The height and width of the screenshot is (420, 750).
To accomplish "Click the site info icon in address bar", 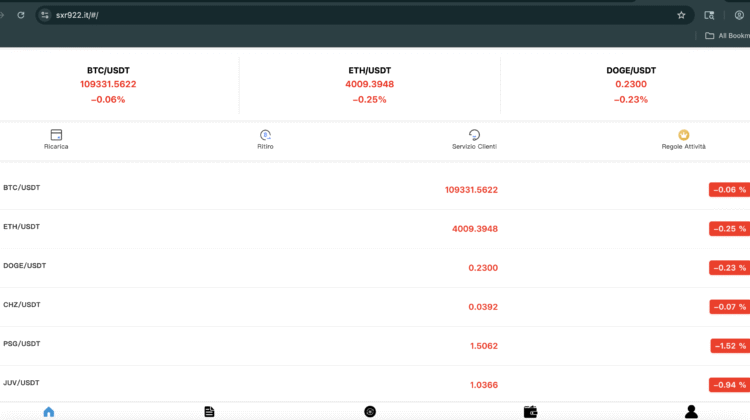I will [x=44, y=15].
